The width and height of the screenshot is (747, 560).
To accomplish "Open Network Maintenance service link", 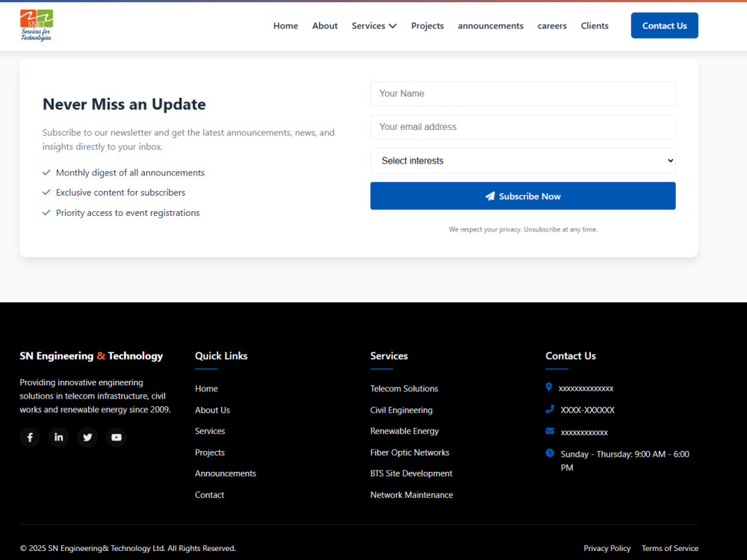I will point(412,495).
